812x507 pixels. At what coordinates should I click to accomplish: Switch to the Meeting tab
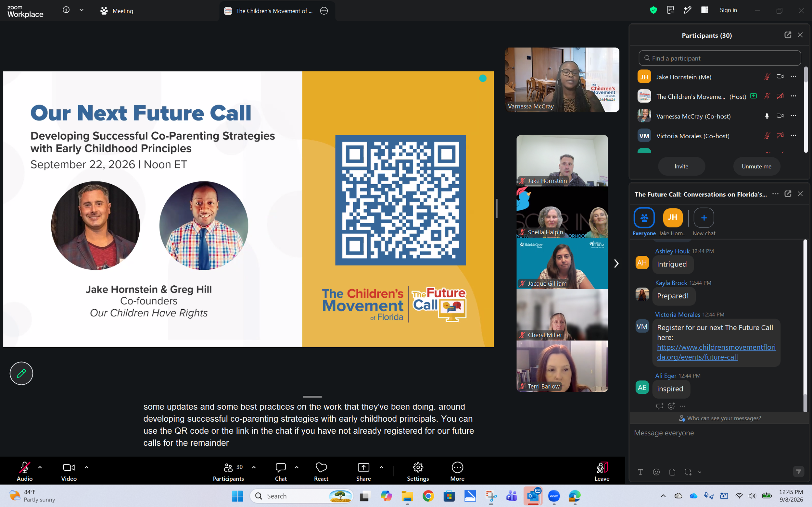click(117, 11)
